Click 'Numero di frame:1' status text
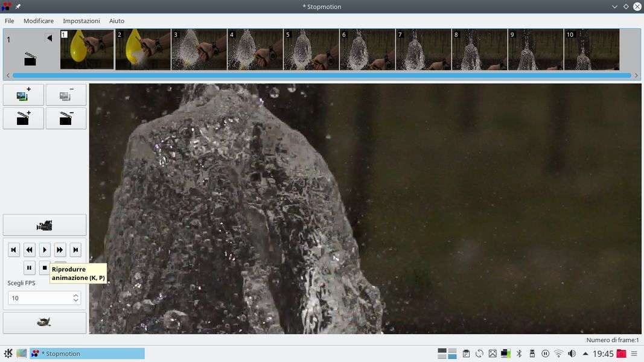 pos(613,340)
